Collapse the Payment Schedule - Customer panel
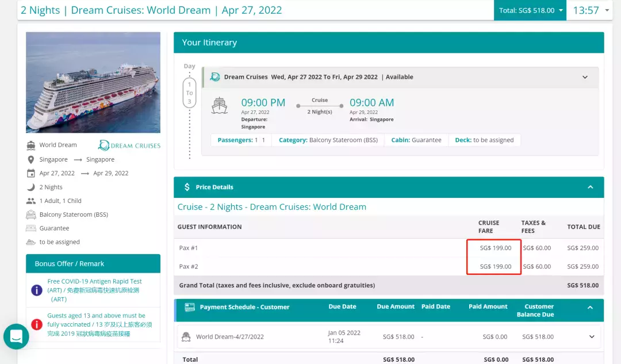The height and width of the screenshot is (364, 621). point(590,307)
